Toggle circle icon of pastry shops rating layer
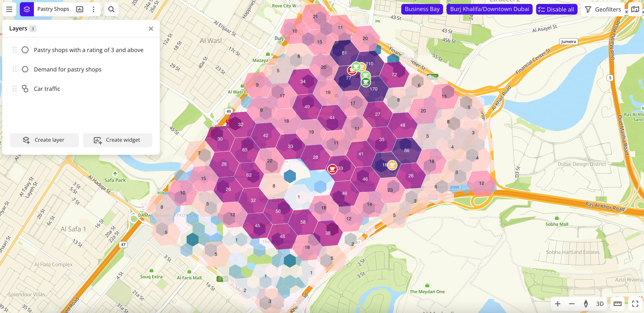Screen dimensions: 644x313 coord(25,50)
